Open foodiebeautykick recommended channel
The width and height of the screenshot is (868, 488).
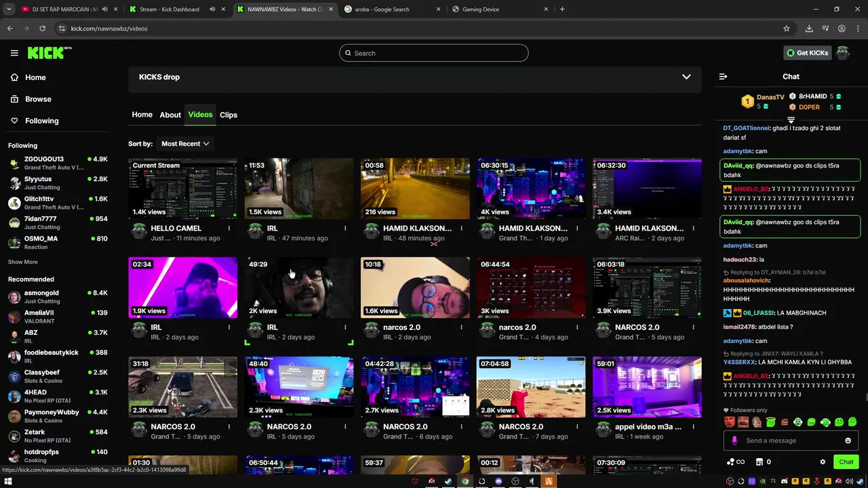[x=58, y=356]
